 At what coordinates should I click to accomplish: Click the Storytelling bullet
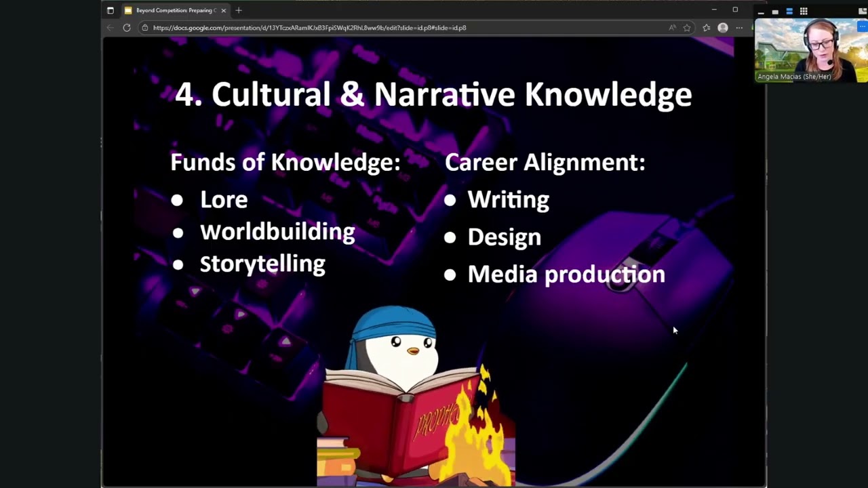pos(262,264)
